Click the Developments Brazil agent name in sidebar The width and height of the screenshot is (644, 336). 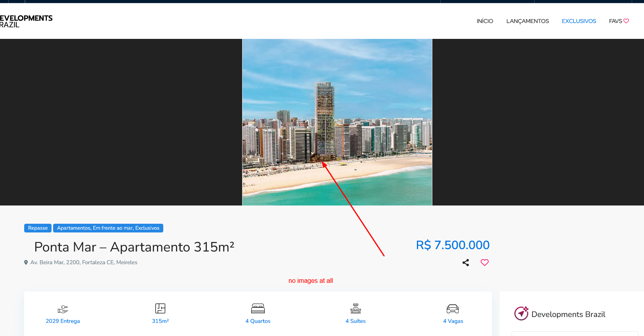click(568, 315)
